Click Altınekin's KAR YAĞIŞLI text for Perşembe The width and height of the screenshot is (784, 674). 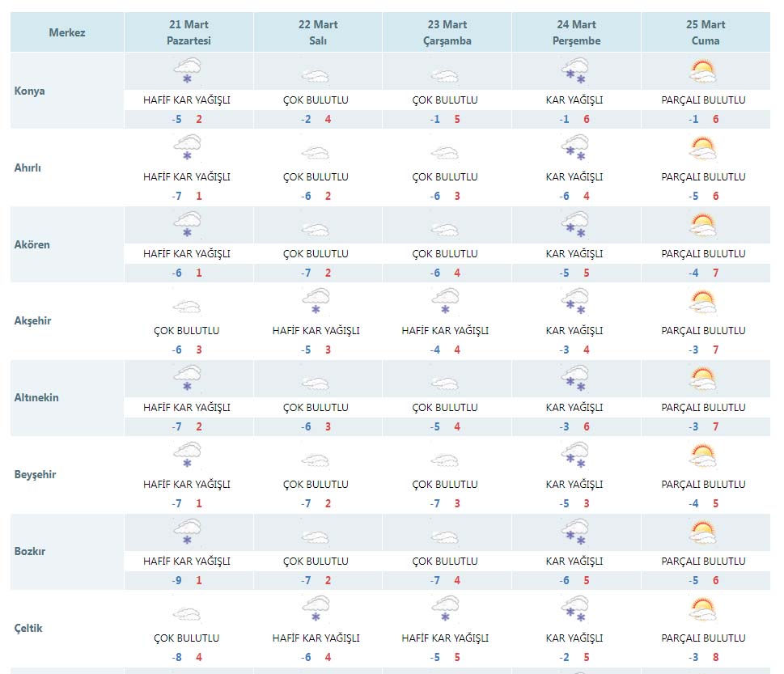574,407
